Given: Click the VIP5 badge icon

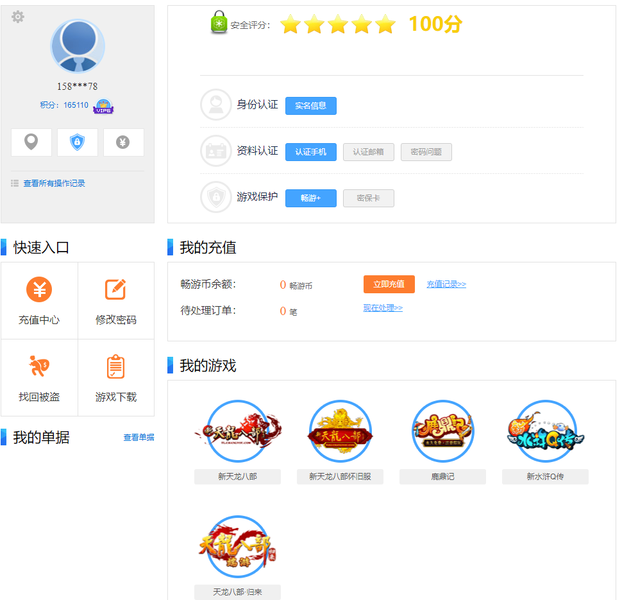Looking at the screenshot, I should (x=102, y=106).
